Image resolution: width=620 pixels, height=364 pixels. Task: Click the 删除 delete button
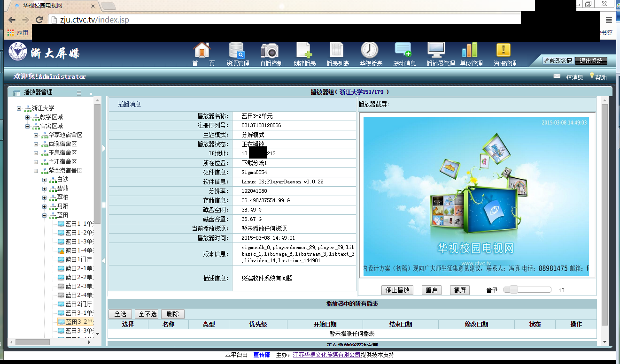(173, 314)
